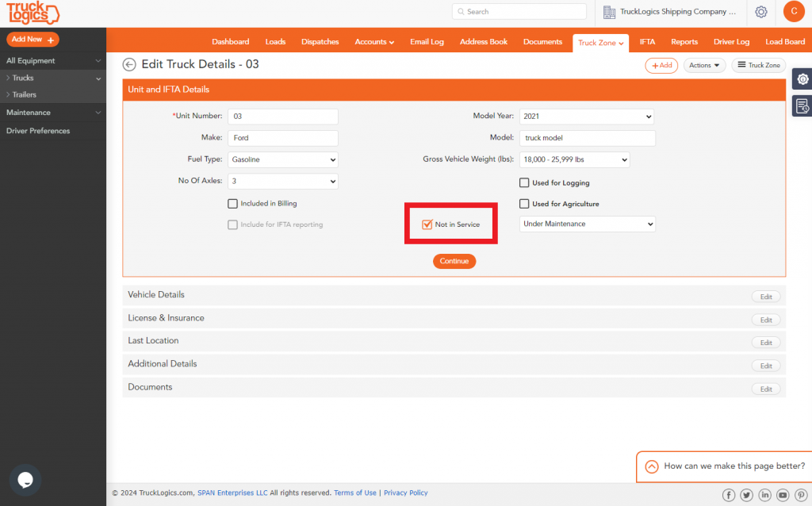
Task: Edit the Last Location section
Action: point(766,343)
